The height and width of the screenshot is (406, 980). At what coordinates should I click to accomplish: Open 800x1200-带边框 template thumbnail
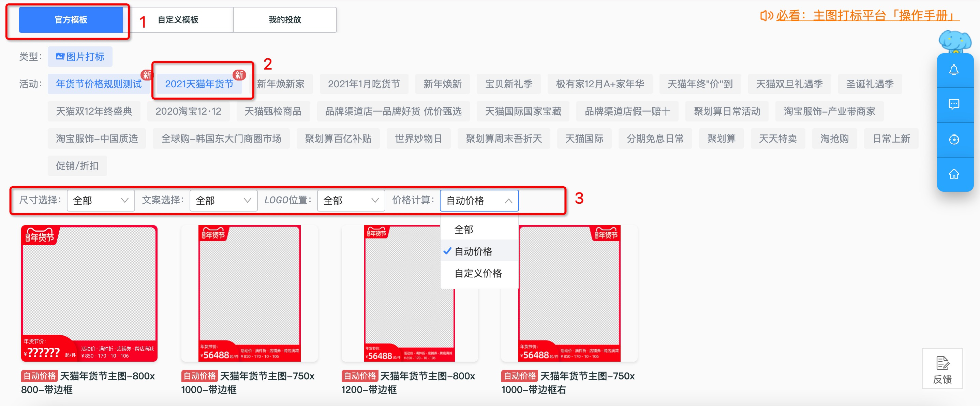[409, 293]
